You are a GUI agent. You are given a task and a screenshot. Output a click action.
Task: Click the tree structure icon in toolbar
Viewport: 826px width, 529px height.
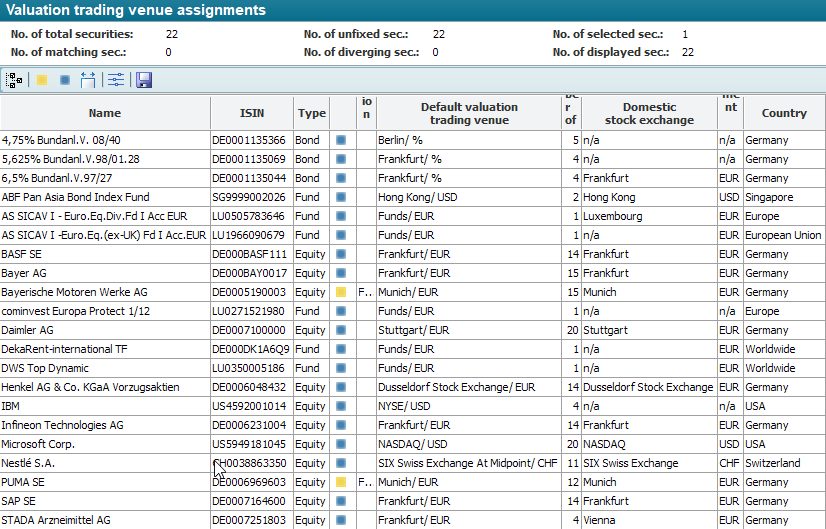(14, 80)
